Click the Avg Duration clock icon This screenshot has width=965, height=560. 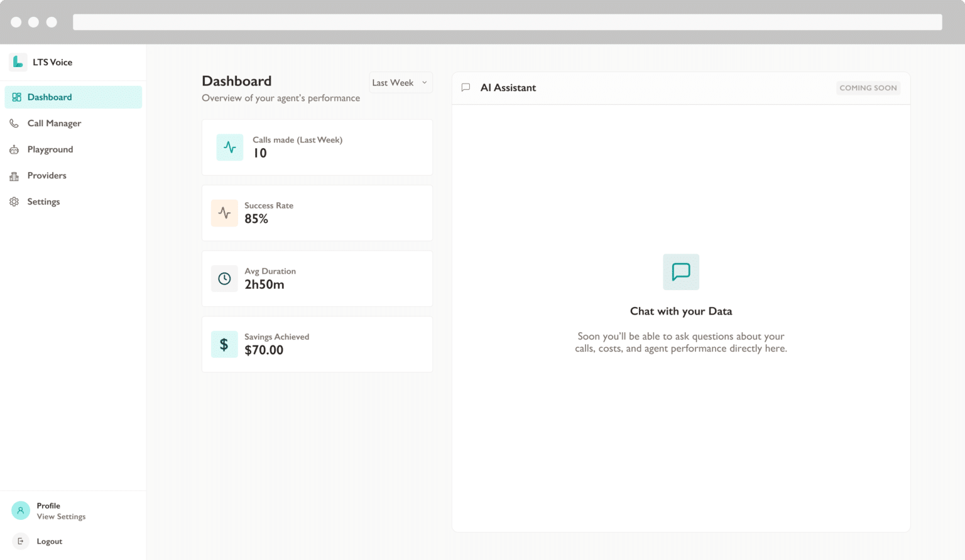coord(224,278)
